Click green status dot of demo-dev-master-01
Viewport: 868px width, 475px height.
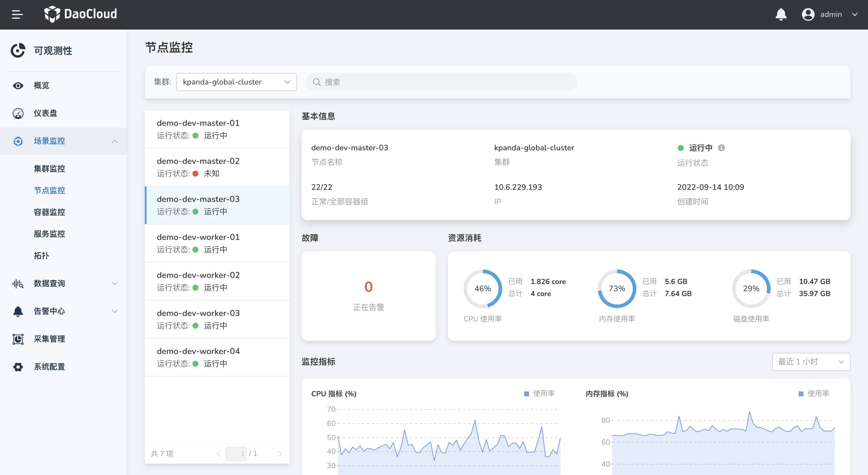(x=195, y=135)
